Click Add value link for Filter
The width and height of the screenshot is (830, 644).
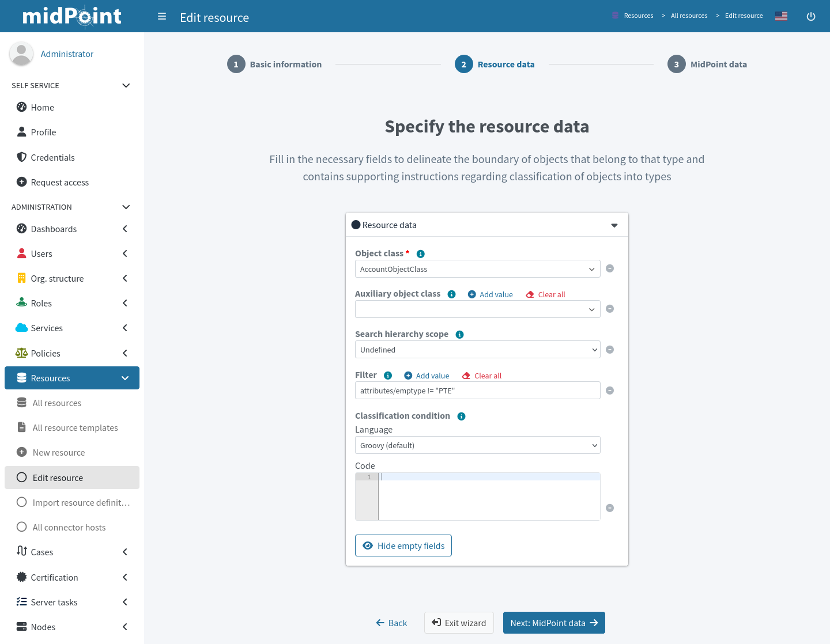[x=427, y=376]
